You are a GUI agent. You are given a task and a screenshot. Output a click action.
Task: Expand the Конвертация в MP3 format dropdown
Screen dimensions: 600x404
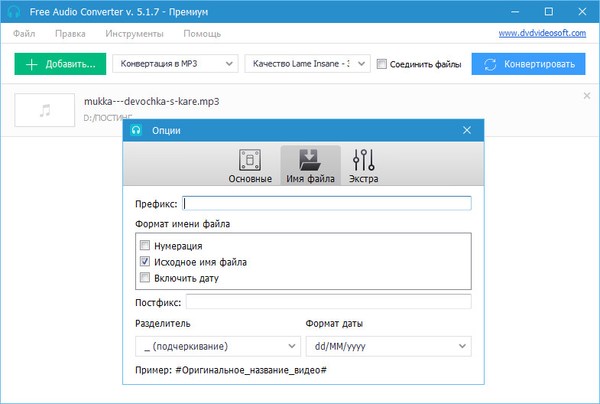click(175, 64)
